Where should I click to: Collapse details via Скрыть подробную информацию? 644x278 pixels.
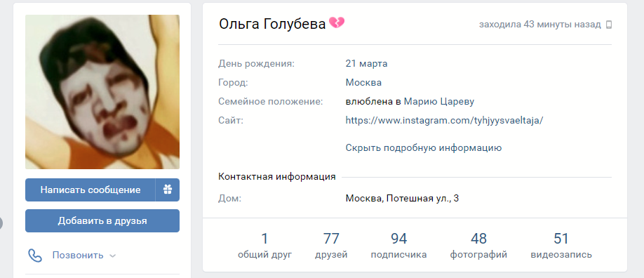pyautogui.click(x=424, y=148)
